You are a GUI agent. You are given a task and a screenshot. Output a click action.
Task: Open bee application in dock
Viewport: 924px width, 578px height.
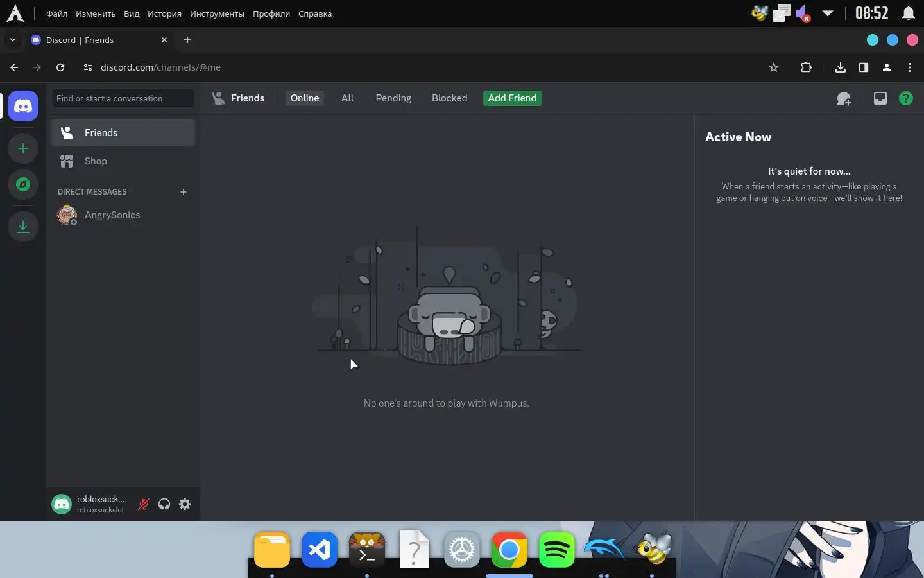[652, 549]
